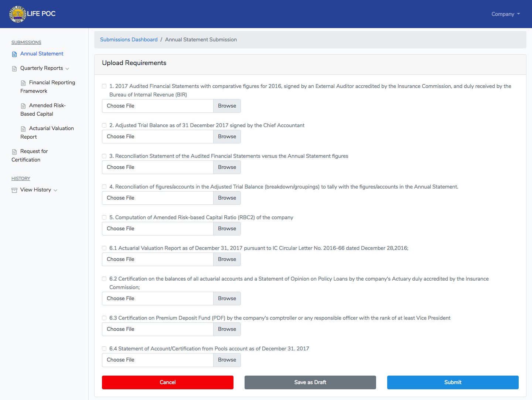Screen dimensions: 532x400
Task: Check requirement 1 Audited Financial Statements checkbox
Action: pyautogui.click(x=104, y=86)
